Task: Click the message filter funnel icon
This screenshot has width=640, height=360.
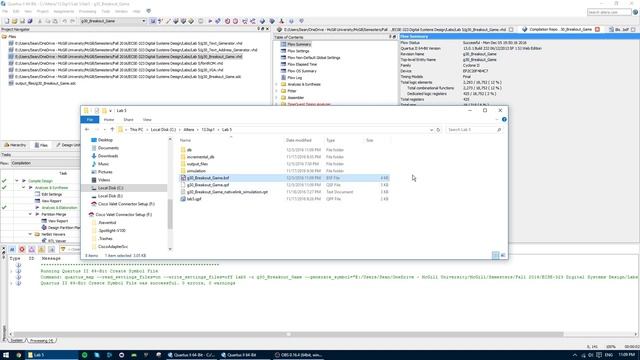Action: pyautogui.click(x=63, y=249)
